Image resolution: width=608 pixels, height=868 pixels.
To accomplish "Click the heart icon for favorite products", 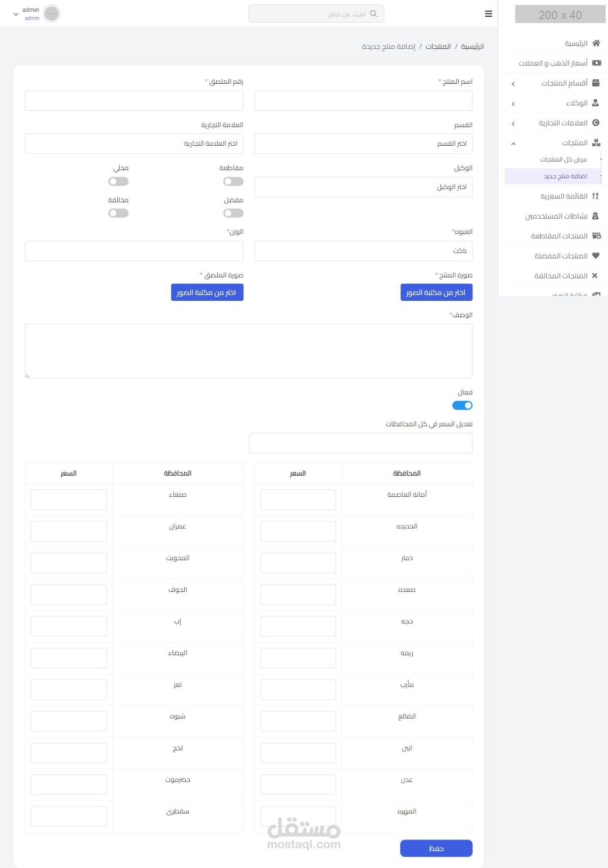I will (x=596, y=256).
